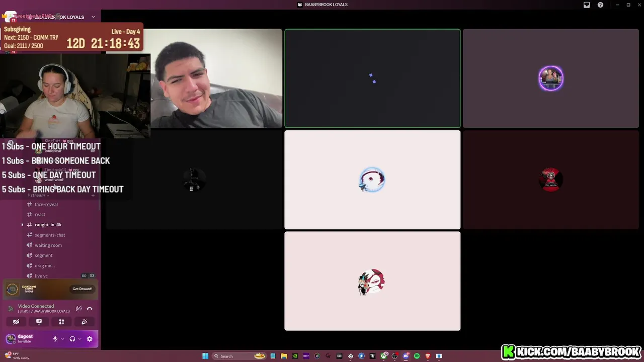Screen dimensions: 644x362
Task: Open the SteelSeries app in taskbar
Action: pyautogui.click(x=351, y=356)
